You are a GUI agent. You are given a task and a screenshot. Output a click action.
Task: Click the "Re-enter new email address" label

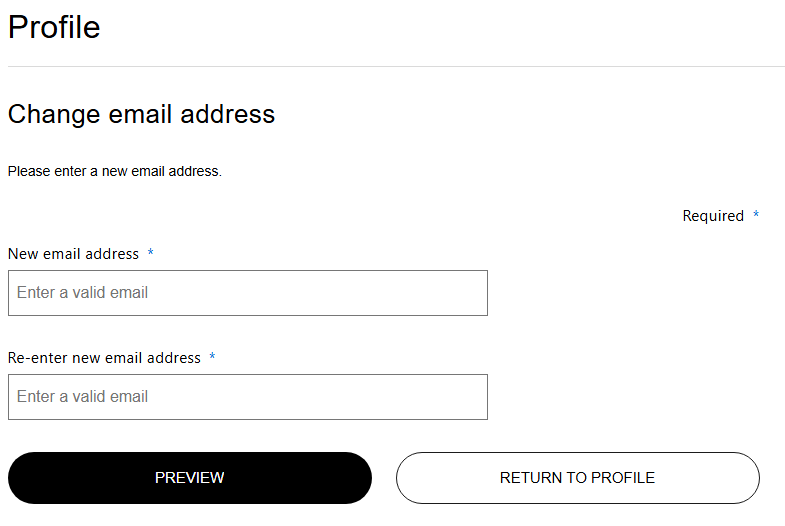(x=104, y=358)
